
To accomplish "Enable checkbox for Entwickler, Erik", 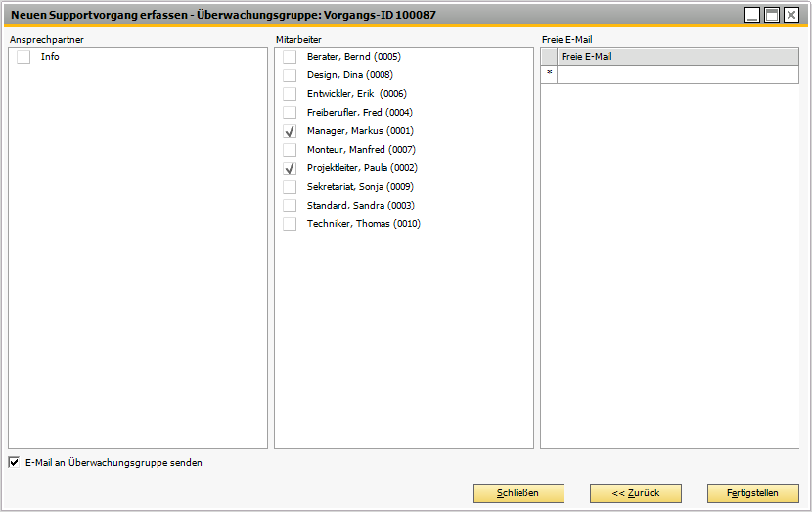I will pyautogui.click(x=290, y=94).
